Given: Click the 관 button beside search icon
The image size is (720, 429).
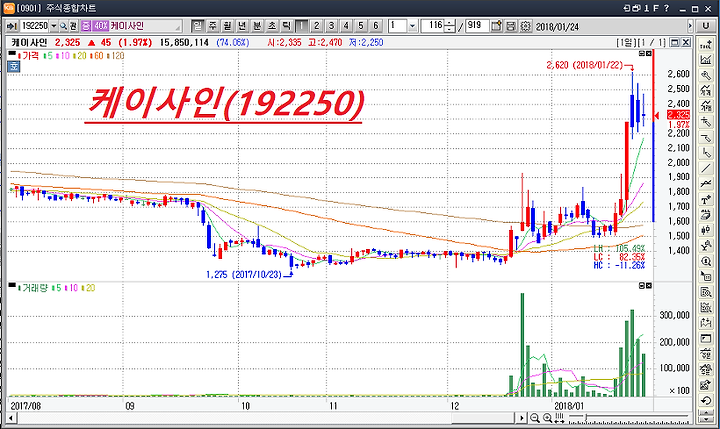Looking at the screenshot, I should click(x=73, y=26).
